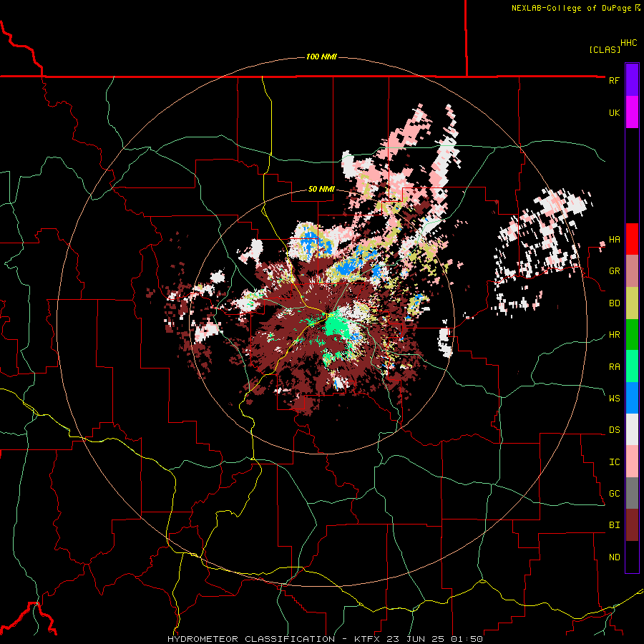Click the ND legend label
Viewport: 644px width, 644px height.
pyautogui.click(x=614, y=557)
